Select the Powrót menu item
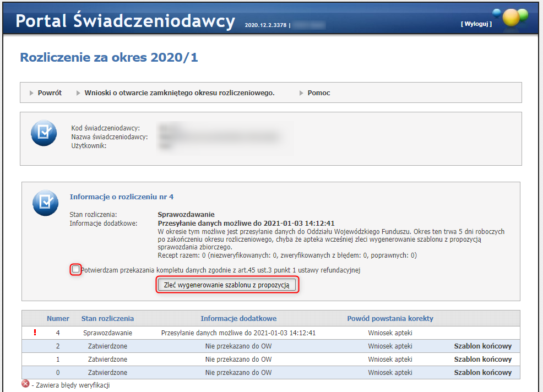This screenshot has height=392, width=543. tap(49, 92)
